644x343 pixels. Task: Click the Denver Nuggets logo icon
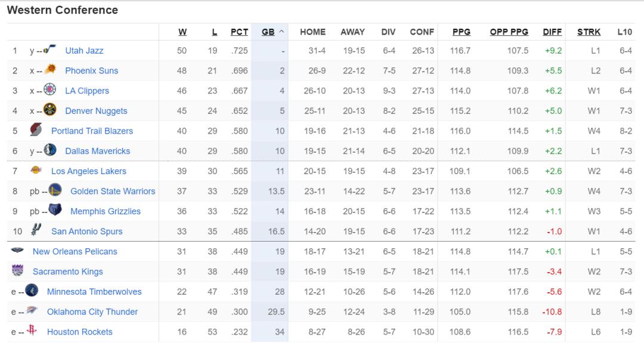[50, 110]
